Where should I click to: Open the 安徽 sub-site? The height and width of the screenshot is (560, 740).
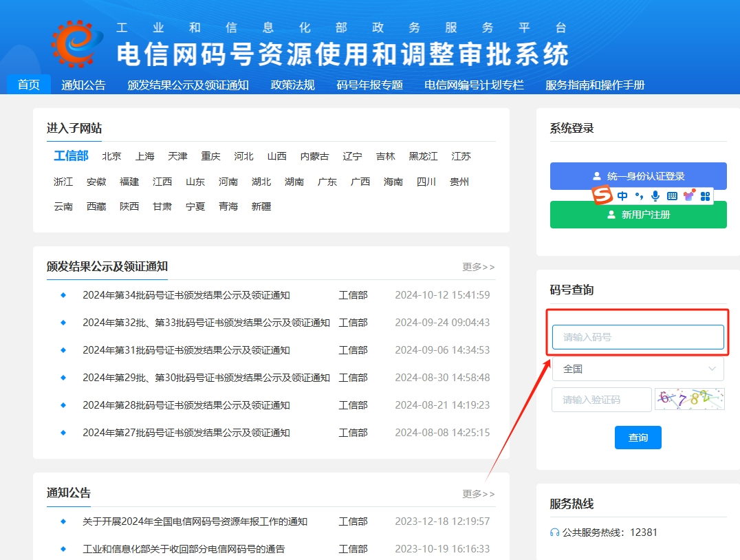point(96,182)
